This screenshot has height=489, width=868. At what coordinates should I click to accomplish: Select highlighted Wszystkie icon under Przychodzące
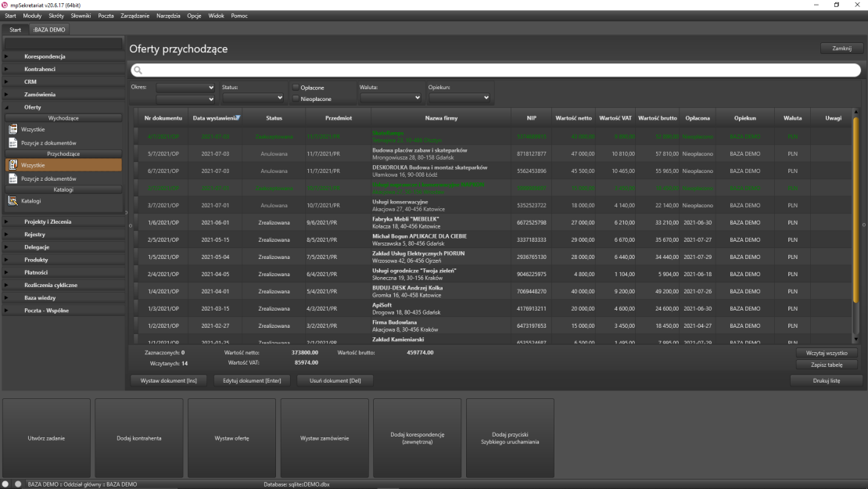pos(13,165)
